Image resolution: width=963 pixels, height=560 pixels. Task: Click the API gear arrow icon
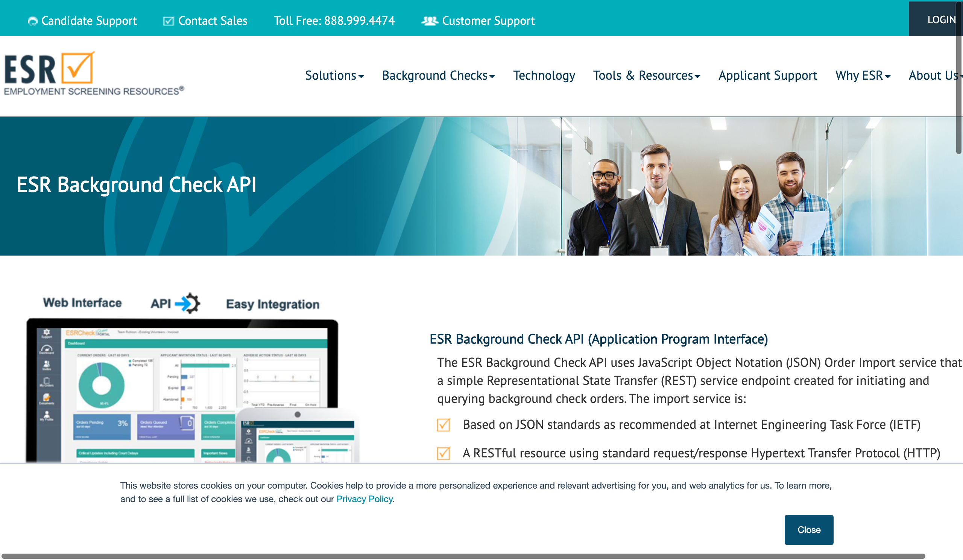point(187,303)
